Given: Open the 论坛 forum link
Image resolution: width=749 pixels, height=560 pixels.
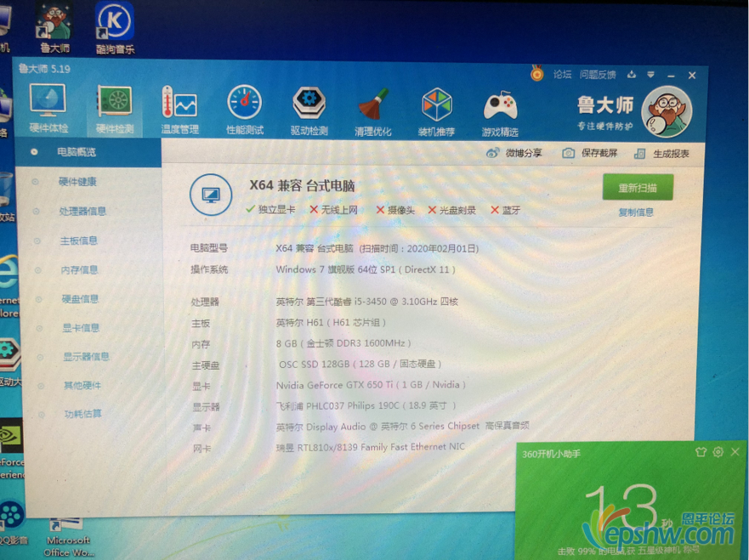Looking at the screenshot, I should tap(562, 74).
